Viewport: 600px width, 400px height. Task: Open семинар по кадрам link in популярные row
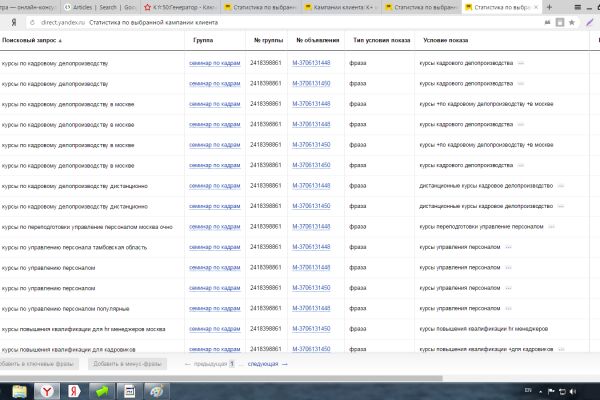(214, 309)
